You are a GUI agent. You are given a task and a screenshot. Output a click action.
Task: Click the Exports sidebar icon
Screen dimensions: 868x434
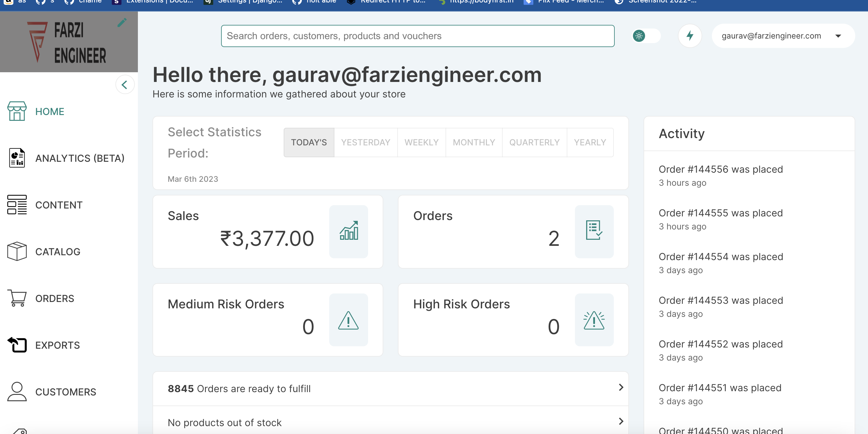[x=17, y=344]
